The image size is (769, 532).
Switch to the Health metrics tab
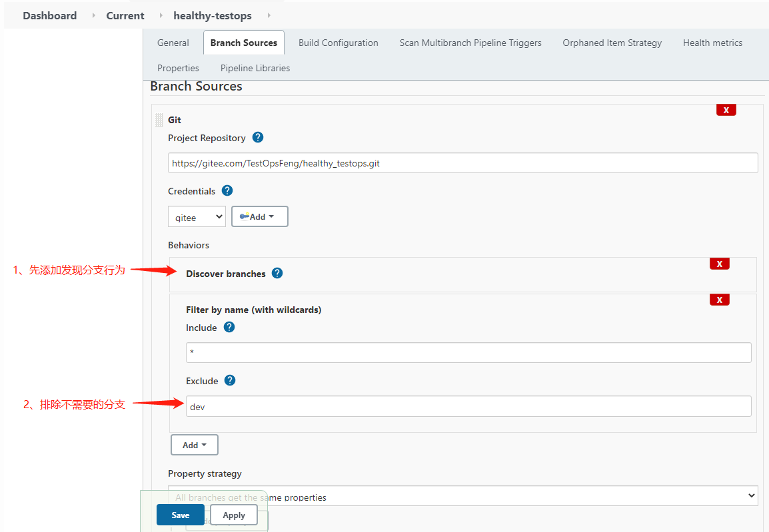click(x=712, y=43)
